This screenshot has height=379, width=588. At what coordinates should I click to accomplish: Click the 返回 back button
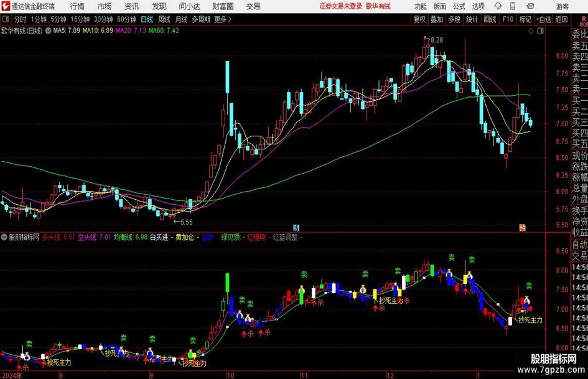tap(561, 19)
